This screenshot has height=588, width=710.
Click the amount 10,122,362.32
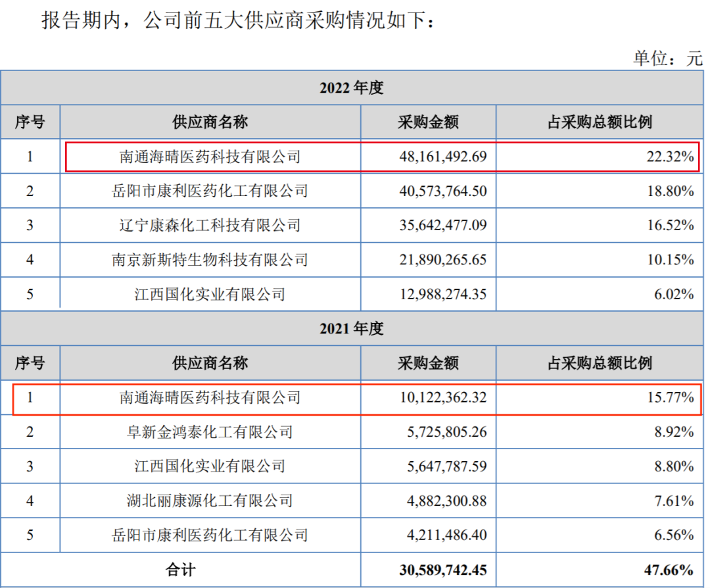(442, 397)
